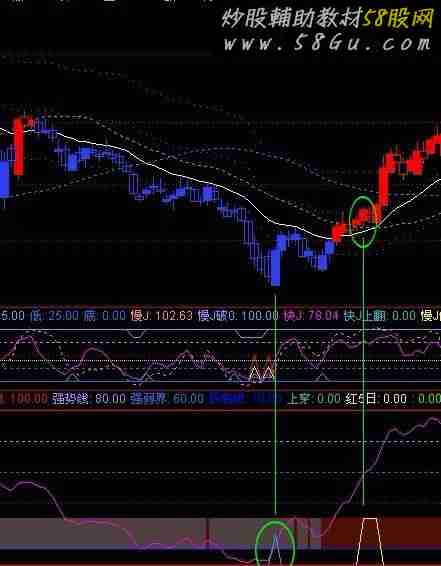This screenshot has width=441, height=566.
Task: Click the 强势线 80.00 label
Action: pos(88,399)
